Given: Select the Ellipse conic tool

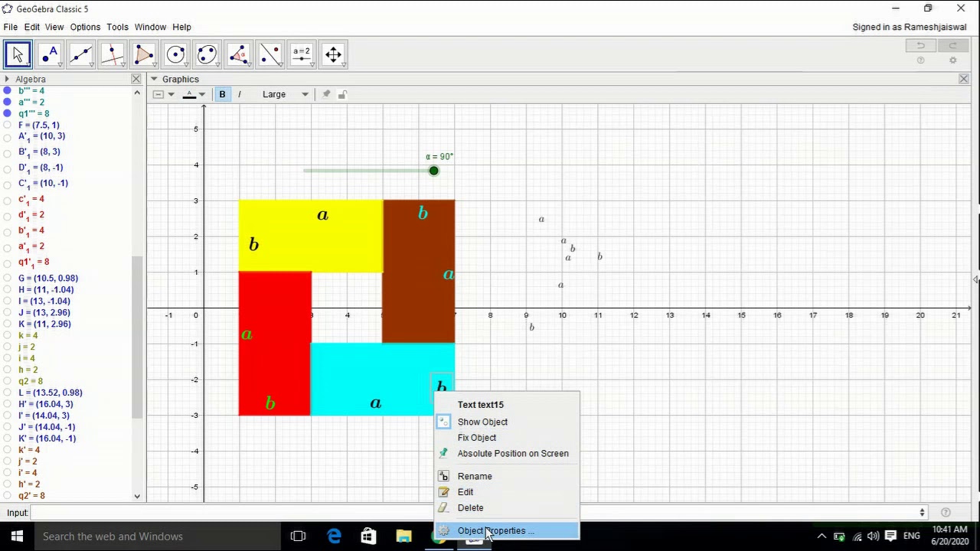Looking at the screenshot, I should click(x=207, y=54).
